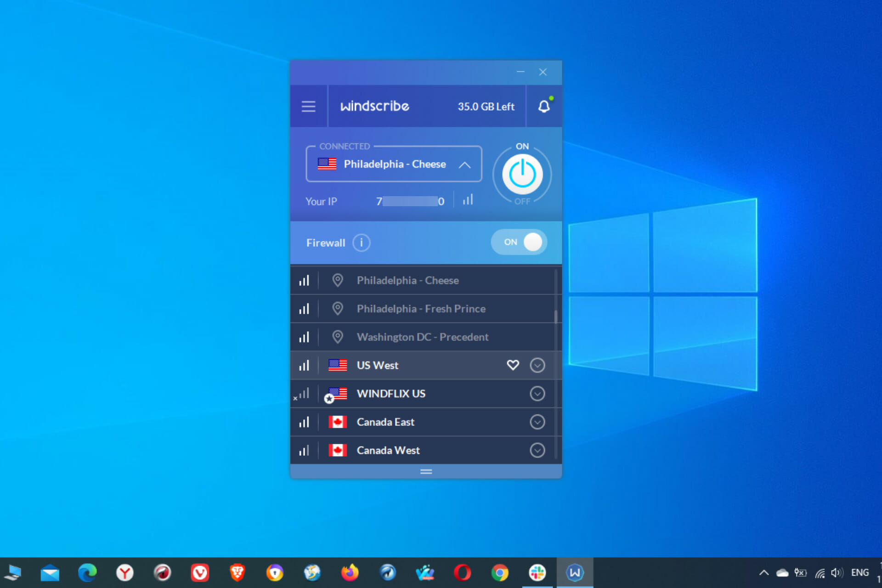Click the resize handle at the window bottom
The height and width of the screenshot is (588, 882).
coord(426,472)
